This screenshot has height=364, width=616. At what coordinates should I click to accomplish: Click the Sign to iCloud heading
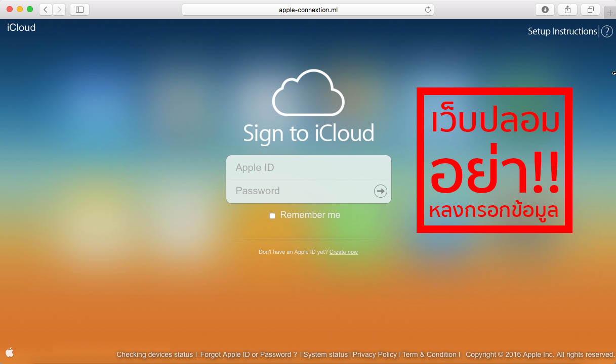pos(308,133)
